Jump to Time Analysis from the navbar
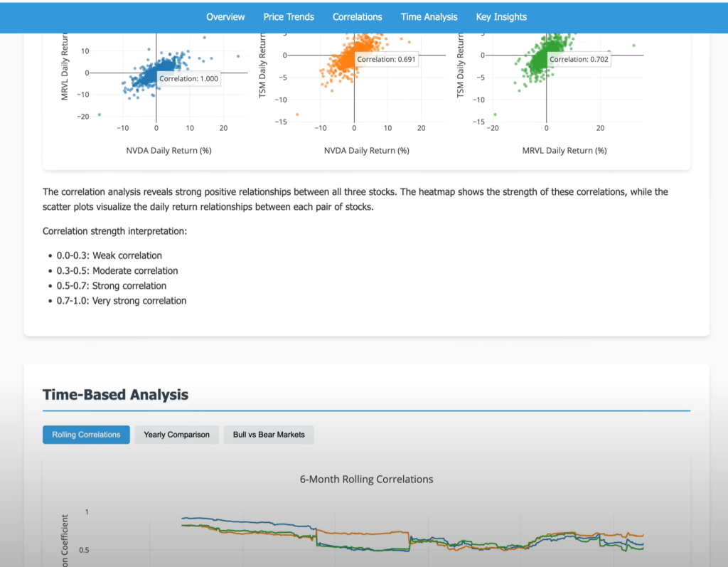This screenshot has height=567, width=728. 429,17
